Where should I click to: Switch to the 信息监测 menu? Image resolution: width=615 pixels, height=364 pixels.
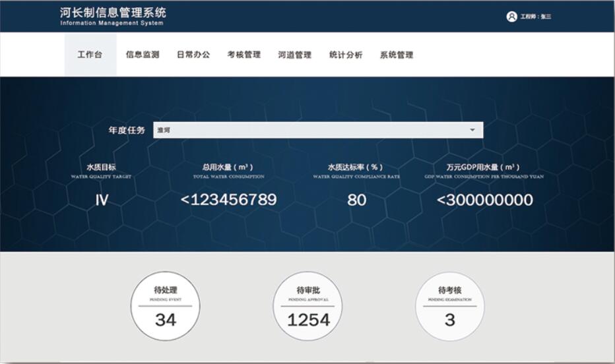(143, 55)
